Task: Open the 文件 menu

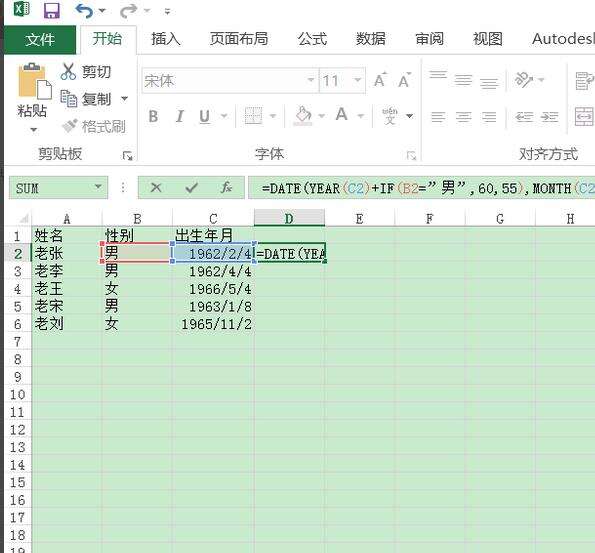Action: (40, 39)
